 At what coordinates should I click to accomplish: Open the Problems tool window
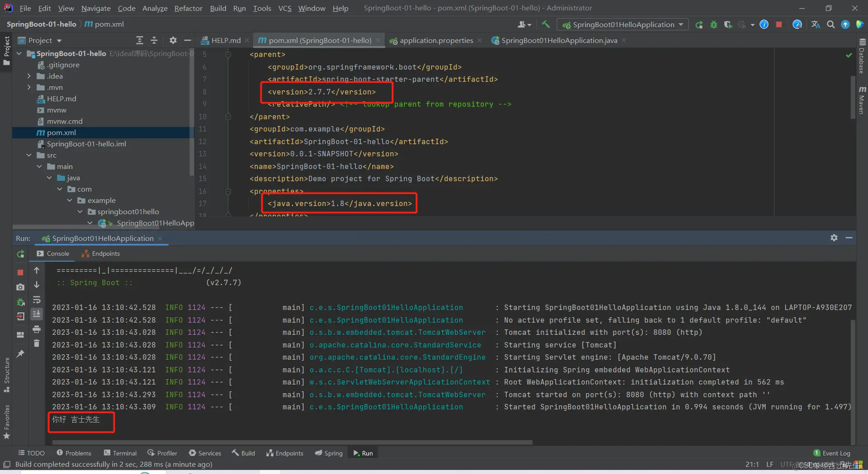tap(74, 453)
